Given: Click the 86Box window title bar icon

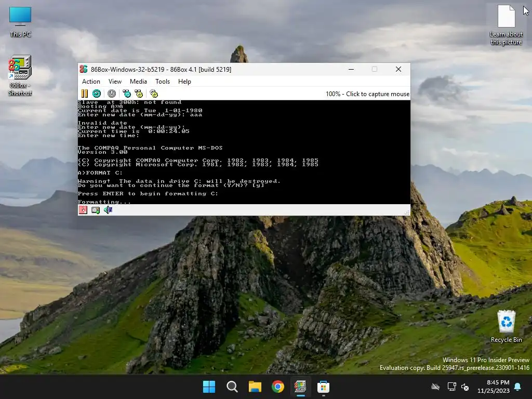Looking at the screenshot, I should click(84, 69).
